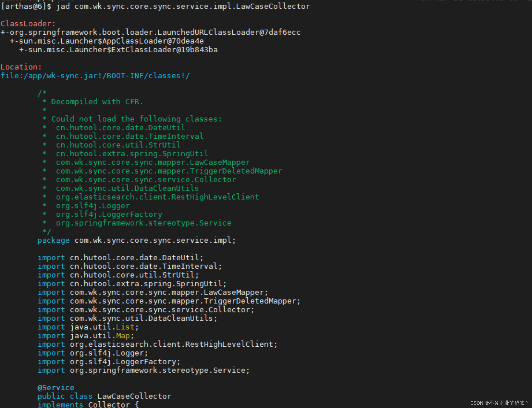
Task: Select the ExtClassLoader@19b843ba entry
Action: [118, 50]
